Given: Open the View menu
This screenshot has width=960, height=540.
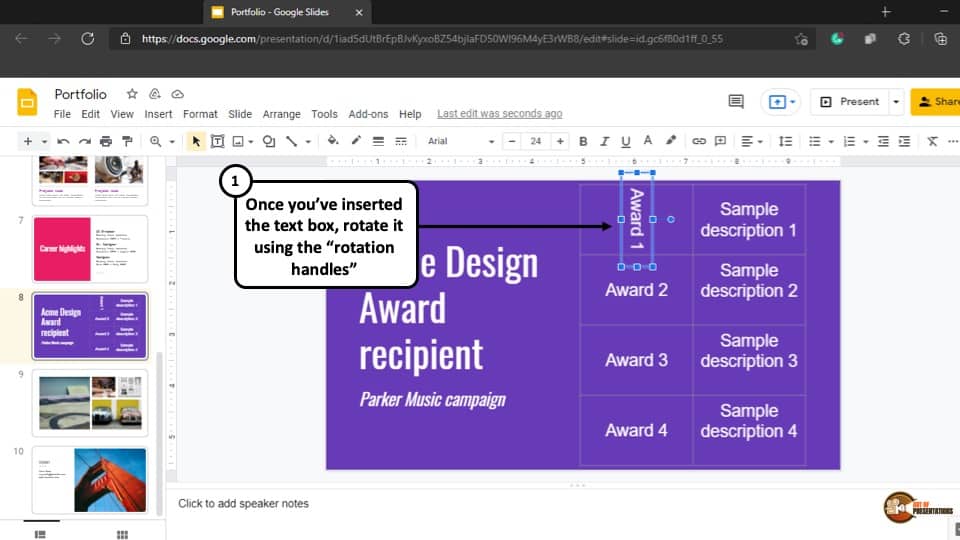Looking at the screenshot, I should [122, 114].
